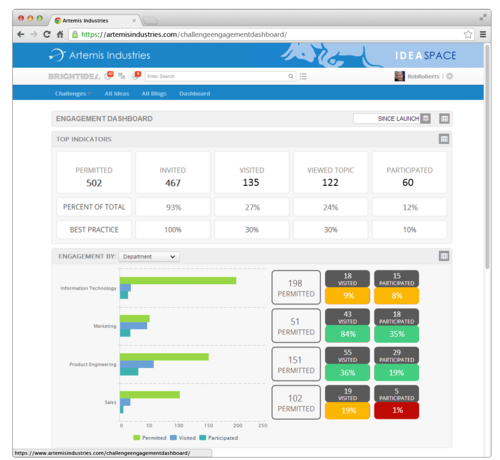500x460 pixels.
Task: Click the IDEASPACE banner text
Action: [x=426, y=55]
